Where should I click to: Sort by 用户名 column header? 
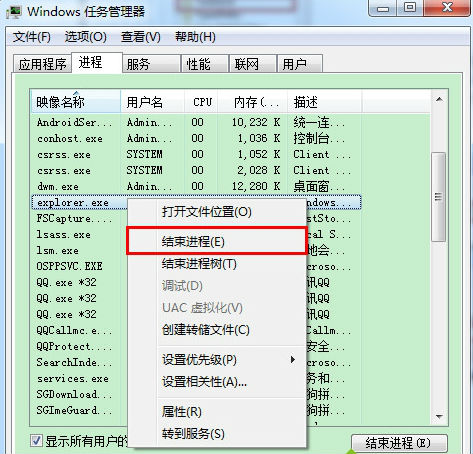tap(152, 102)
